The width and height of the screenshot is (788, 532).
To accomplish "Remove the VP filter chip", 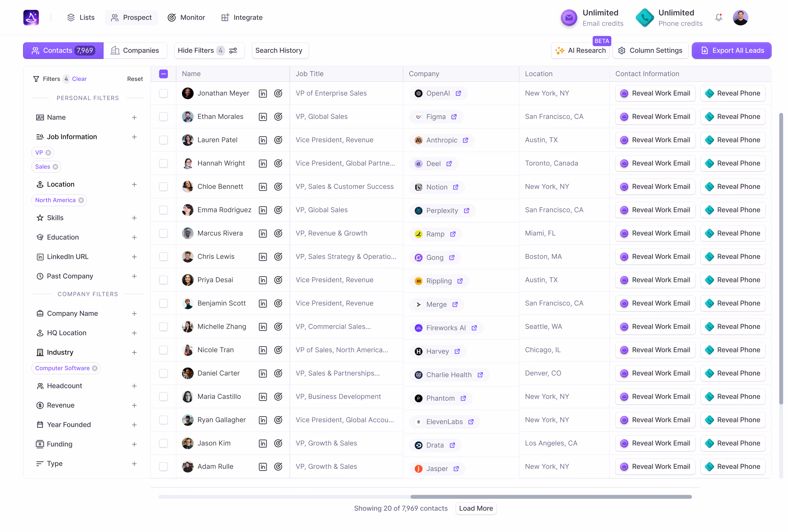I will (x=48, y=153).
